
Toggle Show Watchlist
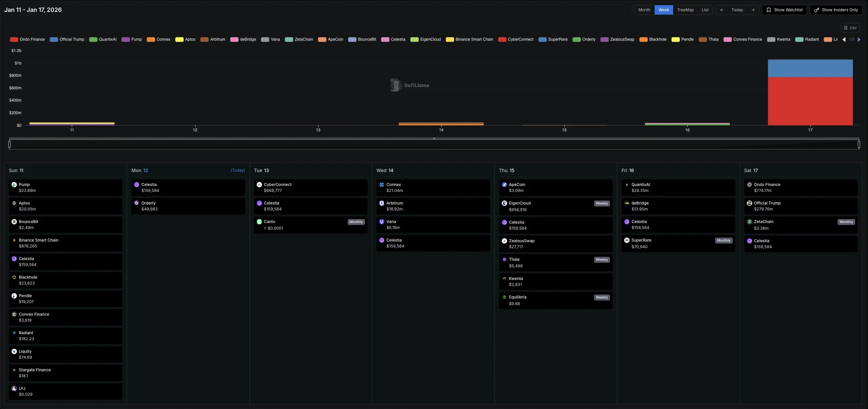click(x=784, y=10)
